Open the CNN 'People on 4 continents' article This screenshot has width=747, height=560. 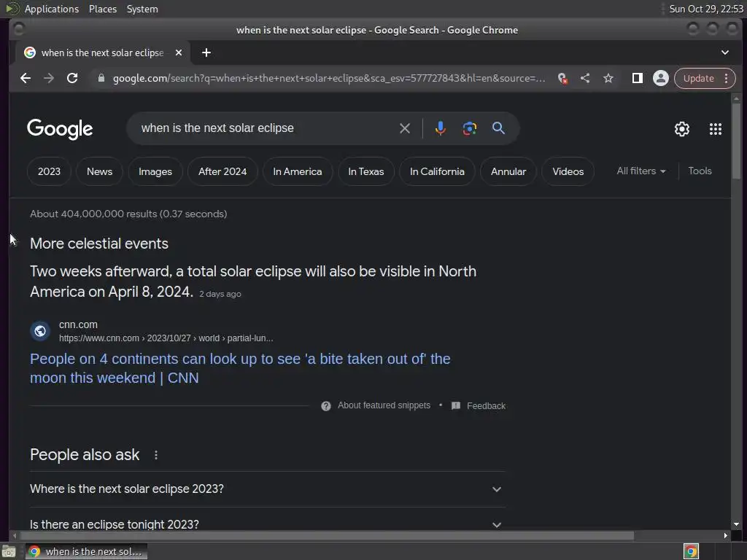(x=240, y=368)
